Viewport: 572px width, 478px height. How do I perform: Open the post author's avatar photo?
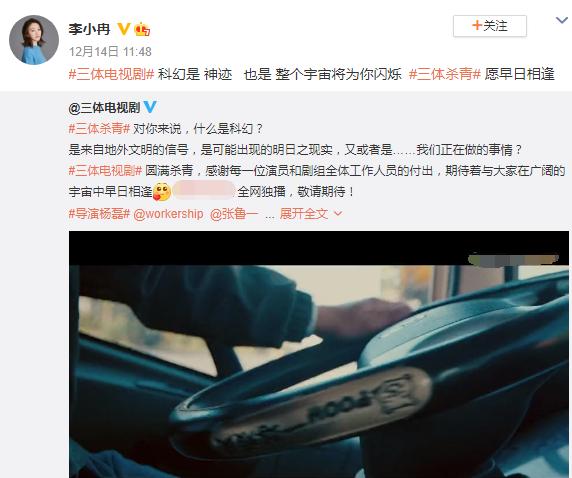(34, 40)
